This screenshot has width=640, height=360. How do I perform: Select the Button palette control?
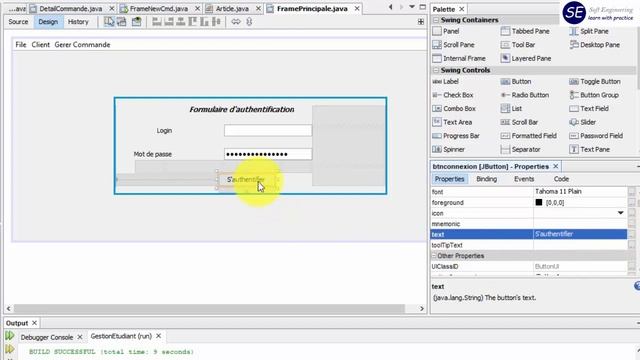click(516, 81)
